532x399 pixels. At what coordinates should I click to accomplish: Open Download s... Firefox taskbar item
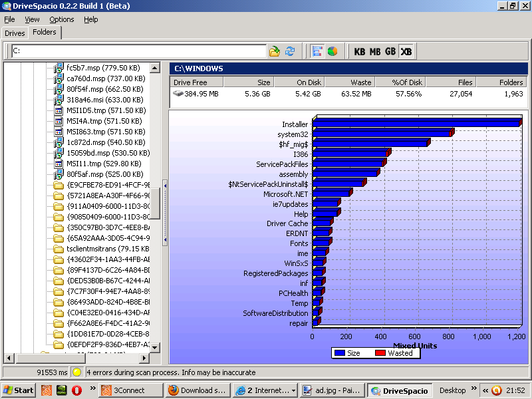[198, 390]
